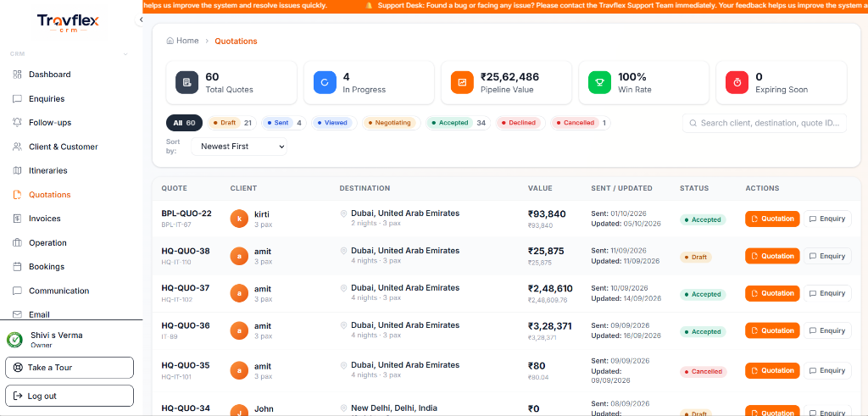Image resolution: width=868 pixels, height=416 pixels.
Task: Filter quotes by Draft status
Action: [x=232, y=123]
